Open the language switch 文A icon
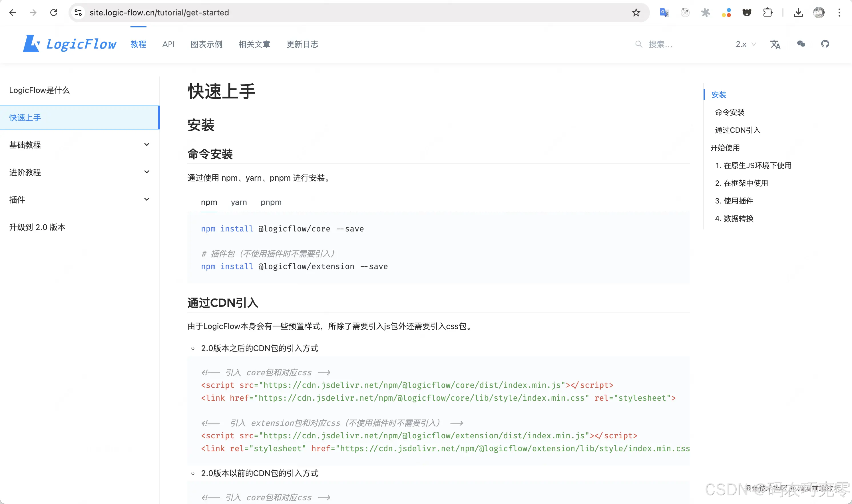Viewport: 852px width, 504px height. pos(775,44)
